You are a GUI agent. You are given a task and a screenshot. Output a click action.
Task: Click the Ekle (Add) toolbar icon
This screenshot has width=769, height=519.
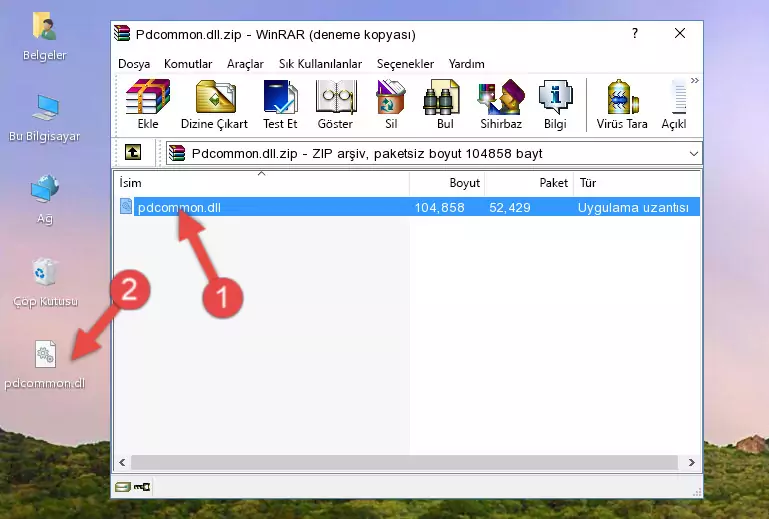pyautogui.click(x=148, y=104)
